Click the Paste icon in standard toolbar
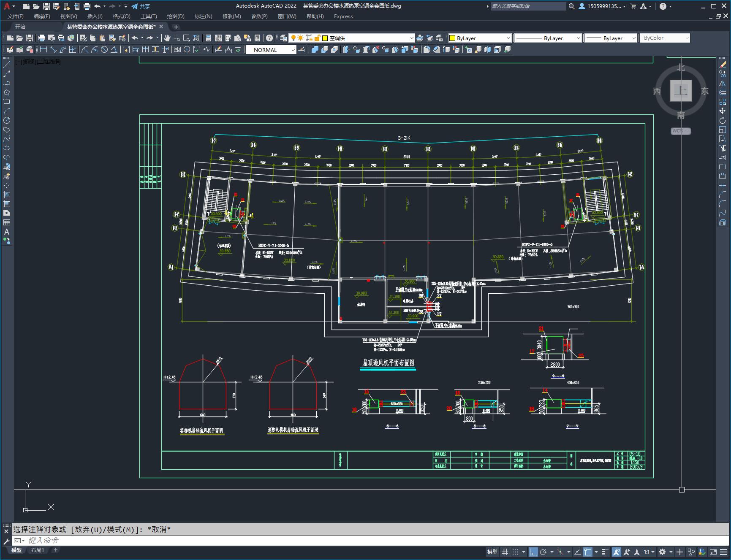The height and width of the screenshot is (560, 731). click(x=102, y=38)
